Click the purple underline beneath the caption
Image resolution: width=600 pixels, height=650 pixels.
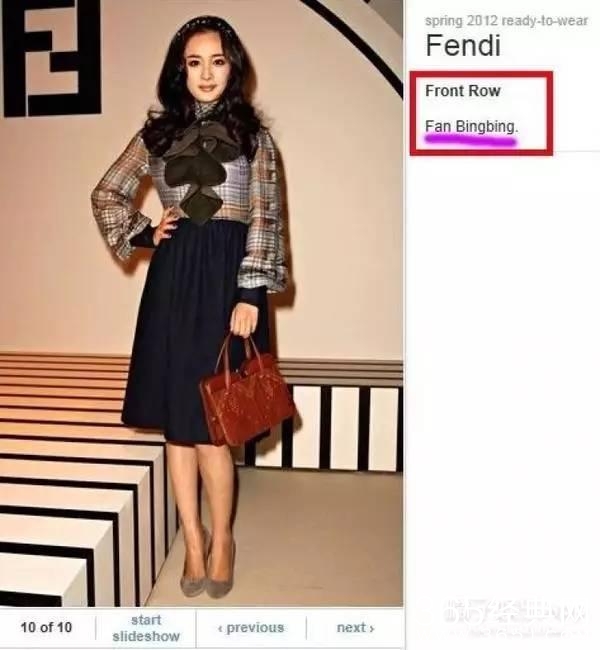(471, 141)
